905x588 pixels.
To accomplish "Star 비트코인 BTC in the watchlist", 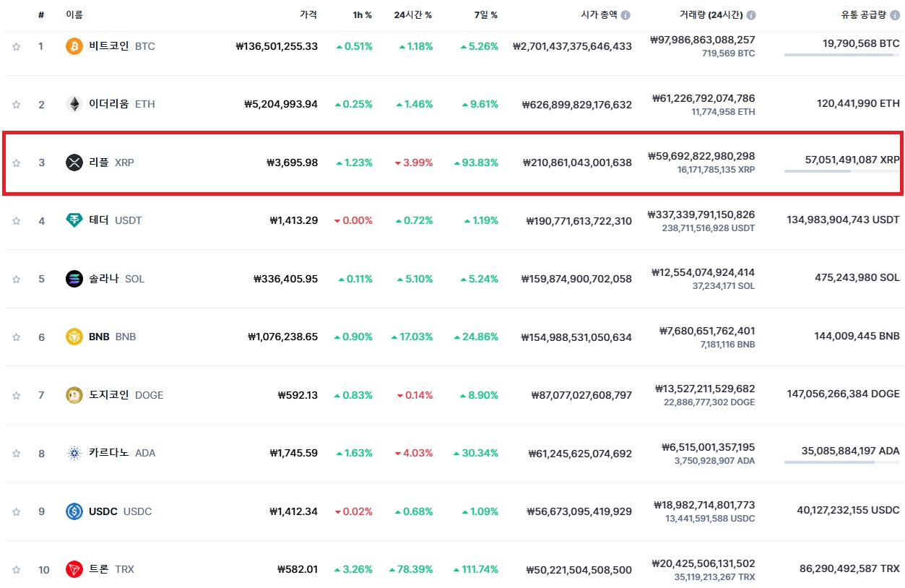I will click(16, 46).
